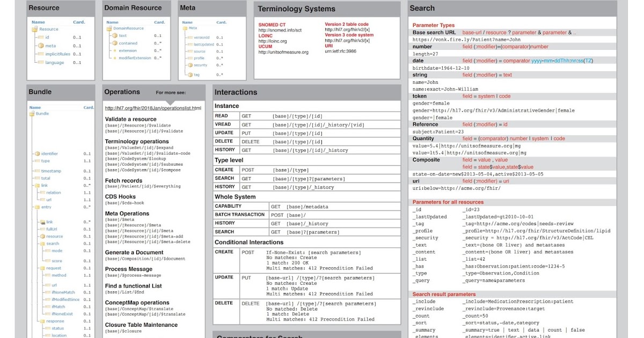This screenshot has width=644, height=338.
Task: Select the score element under search
Action: 57,261
